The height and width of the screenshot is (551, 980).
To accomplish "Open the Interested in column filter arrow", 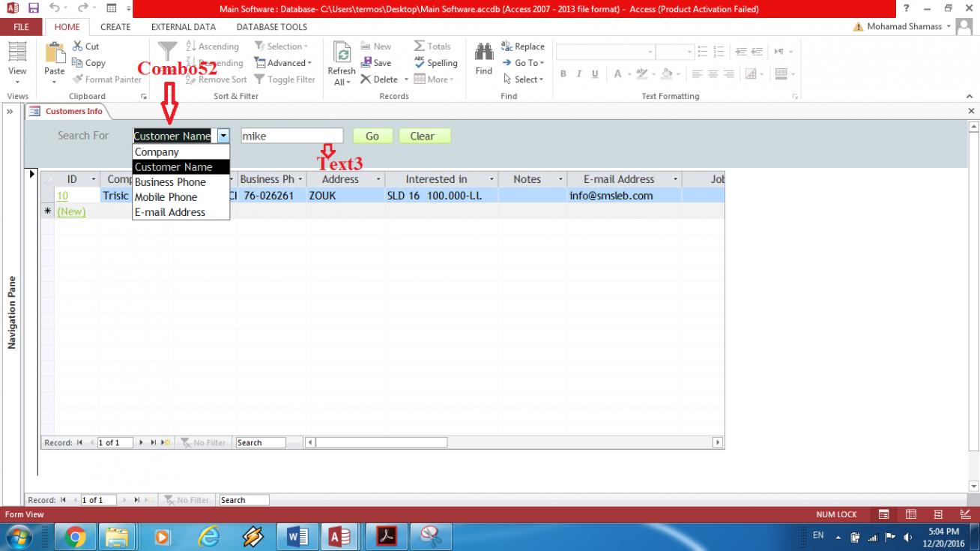I will tap(492, 179).
